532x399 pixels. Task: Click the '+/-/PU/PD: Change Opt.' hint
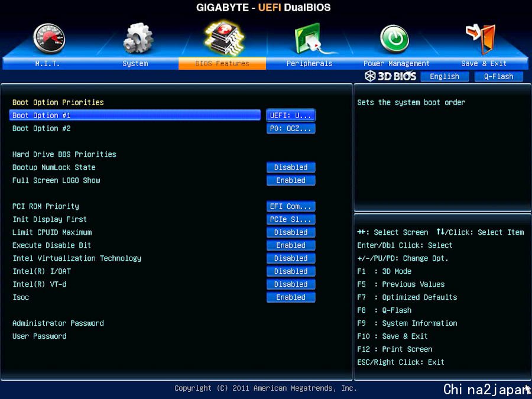(403, 258)
